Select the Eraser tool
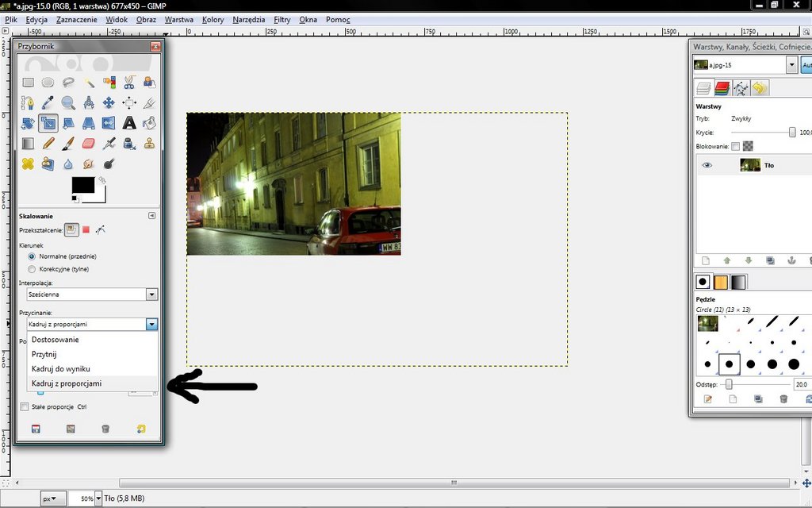 click(x=89, y=144)
